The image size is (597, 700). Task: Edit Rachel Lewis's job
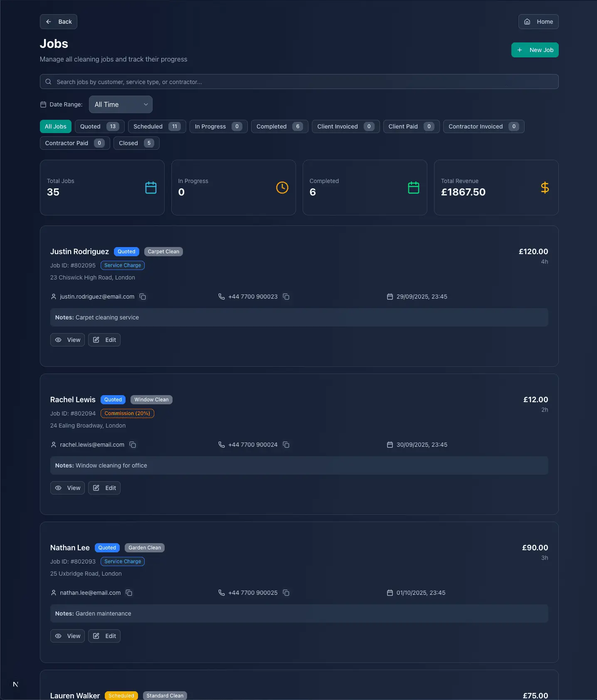(104, 488)
